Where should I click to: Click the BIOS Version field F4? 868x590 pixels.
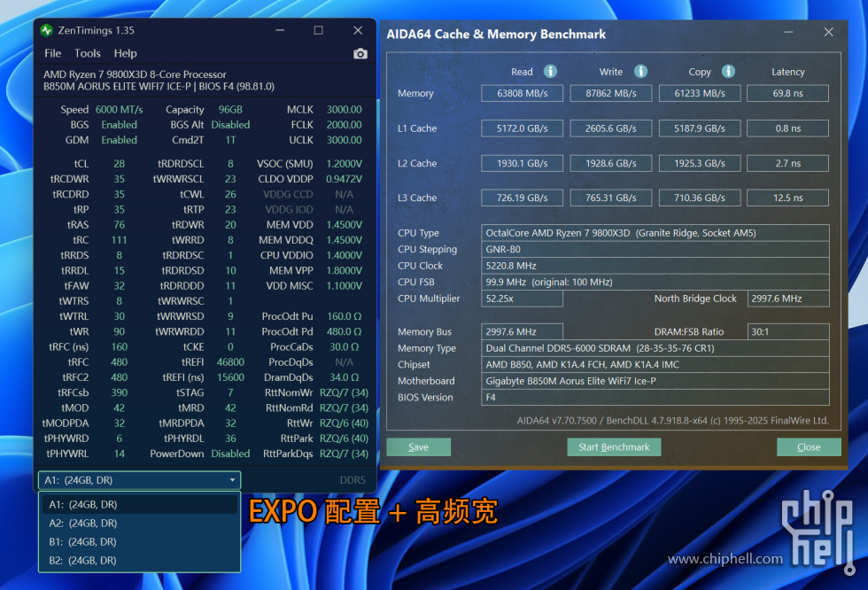[x=655, y=398]
